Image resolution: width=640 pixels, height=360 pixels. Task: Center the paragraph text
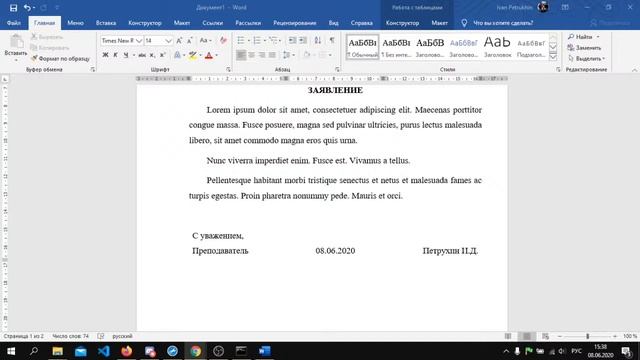pyautogui.click(x=251, y=55)
